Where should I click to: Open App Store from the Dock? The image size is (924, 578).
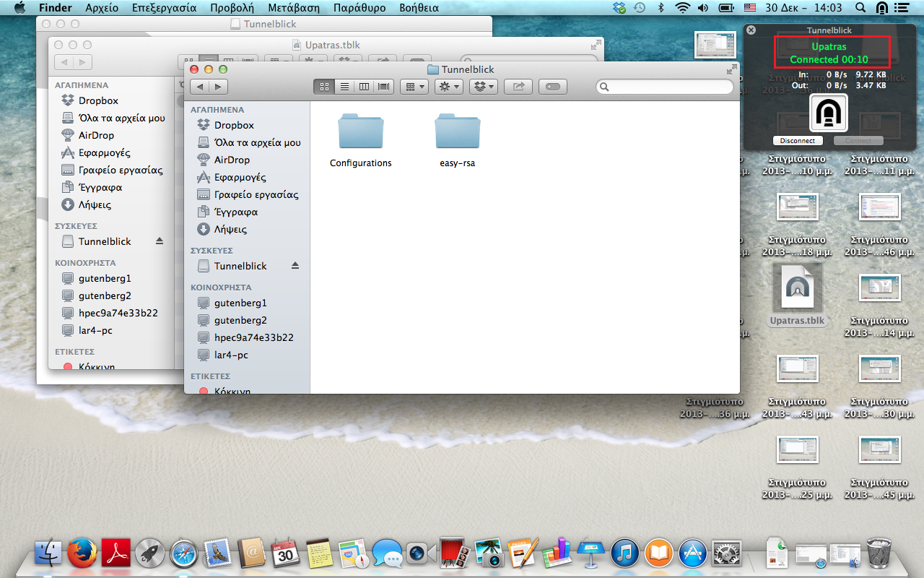pos(693,553)
